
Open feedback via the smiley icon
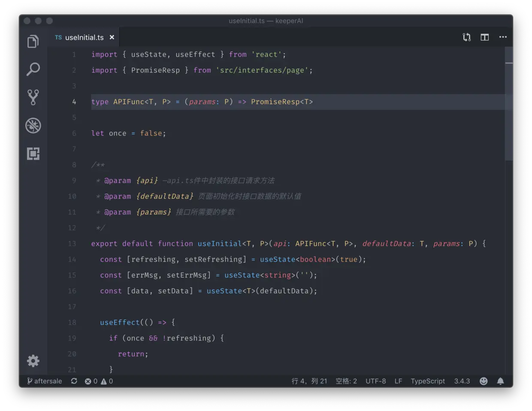tap(484, 381)
